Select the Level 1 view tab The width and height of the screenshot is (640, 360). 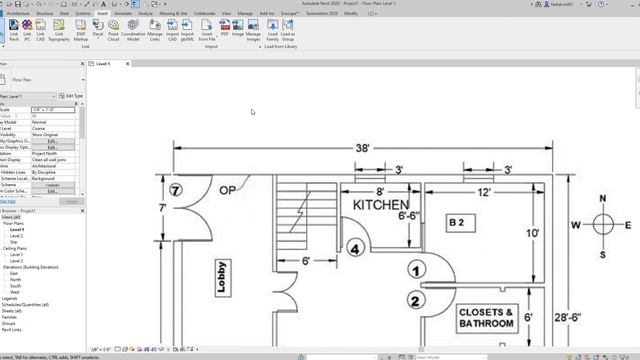click(103, 64)
